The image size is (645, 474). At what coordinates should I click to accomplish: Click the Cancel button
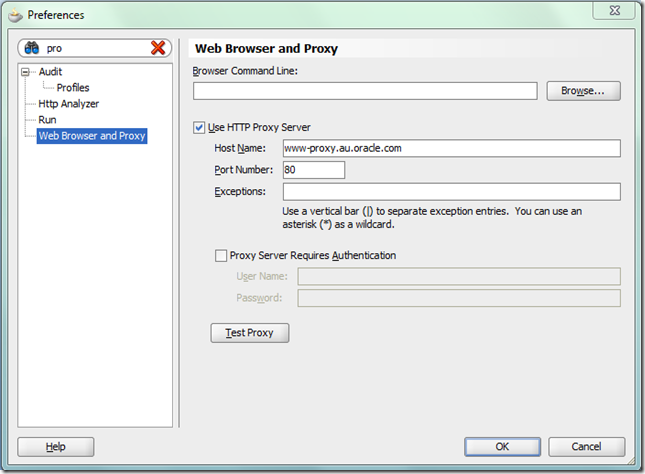coord(587,447)
